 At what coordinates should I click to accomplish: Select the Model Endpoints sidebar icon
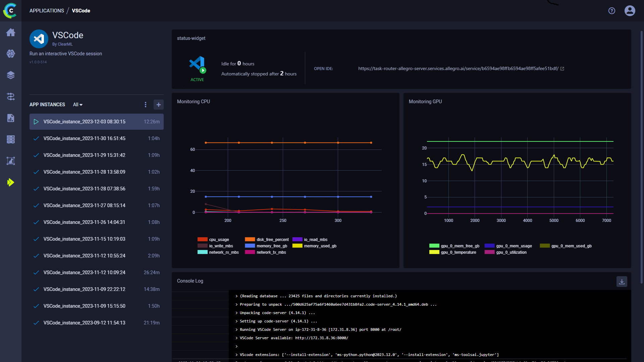pyautogui.click(x=11, y=161)
